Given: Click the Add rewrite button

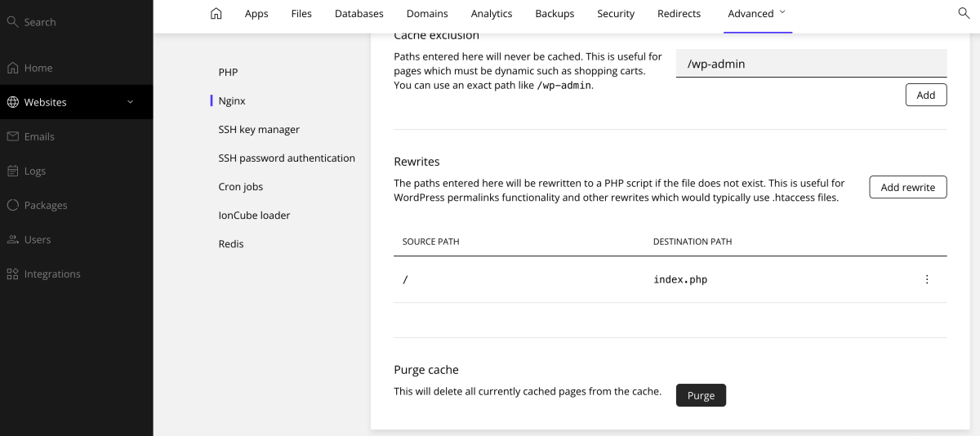Looking at the screenshot, I should [907, 187].
